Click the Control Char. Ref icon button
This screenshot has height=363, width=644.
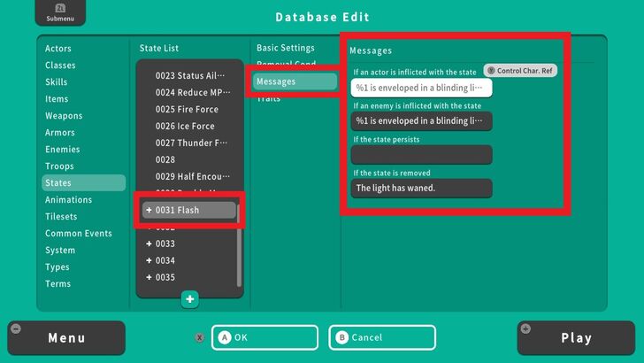(521, 70)
